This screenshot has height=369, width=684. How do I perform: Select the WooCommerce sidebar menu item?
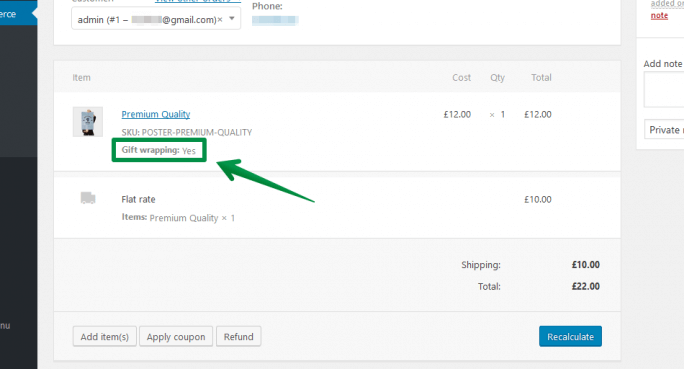[17, 14]
